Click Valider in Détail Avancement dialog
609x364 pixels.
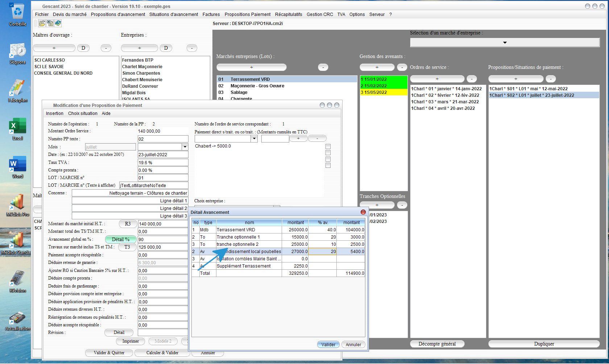click(328, 344)
